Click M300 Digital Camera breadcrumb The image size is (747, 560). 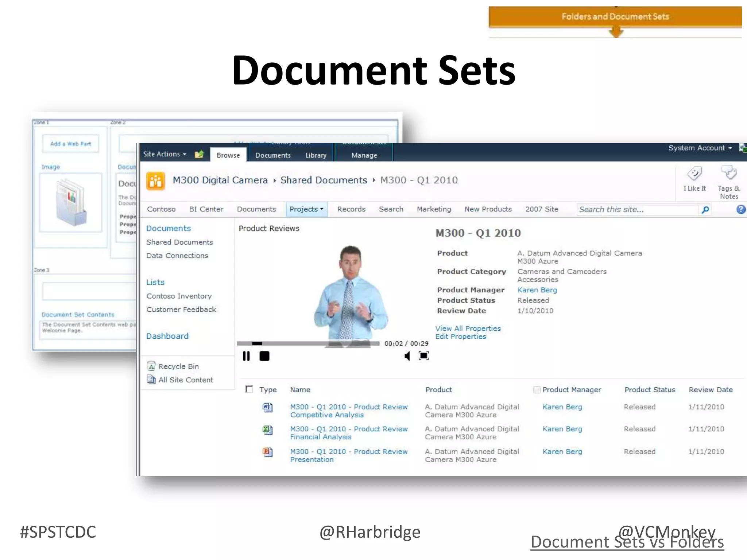point(220,180)
